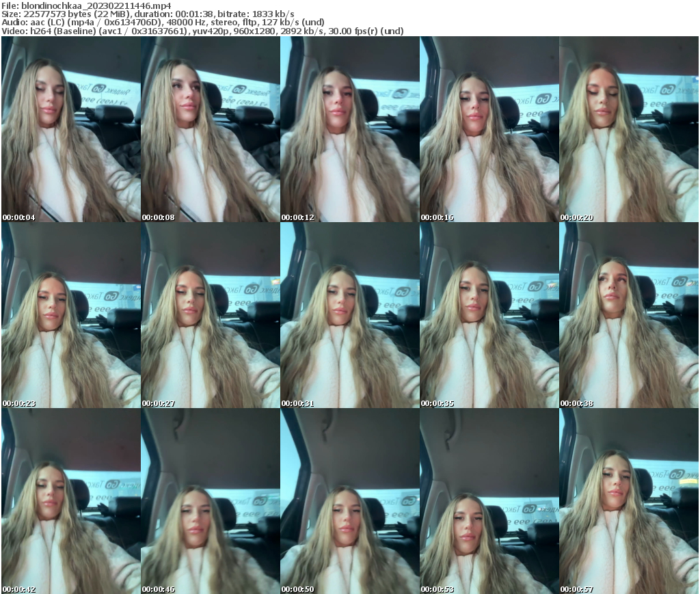The image size is (700, 594).
Task: Click the Audio codec info line
Action: [x=162, y=22]
